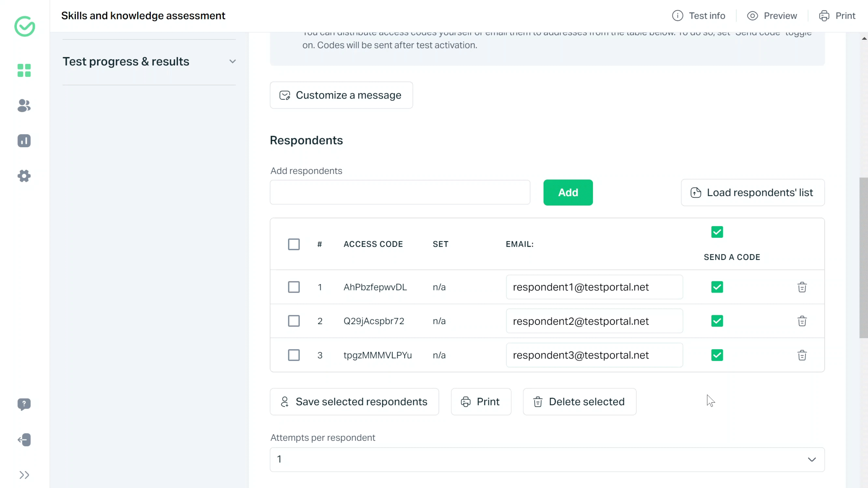Click the green Add button
868x488 pixels.
coord(568,192)
